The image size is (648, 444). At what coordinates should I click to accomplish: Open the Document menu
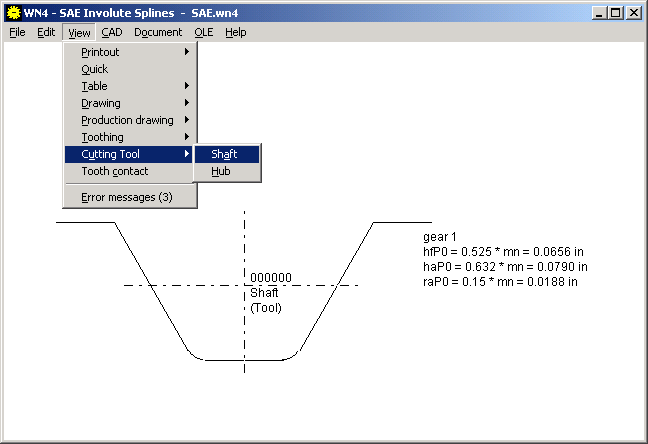[158, 32]
